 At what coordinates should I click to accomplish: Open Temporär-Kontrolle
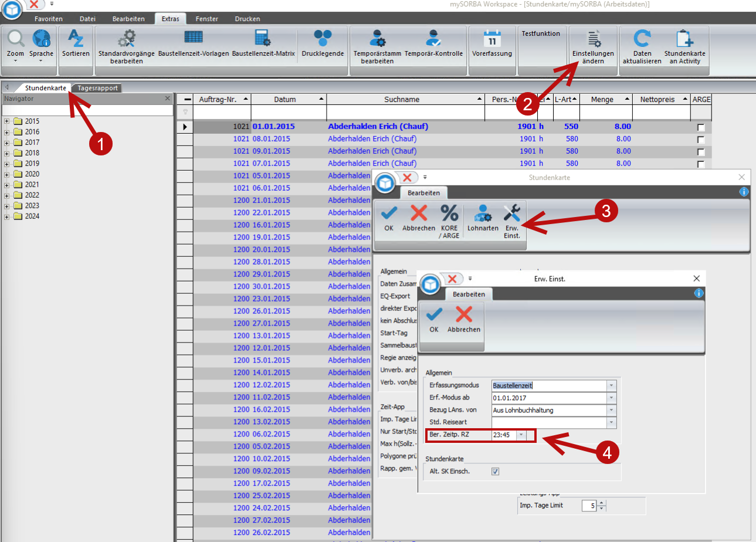[434, 43]
